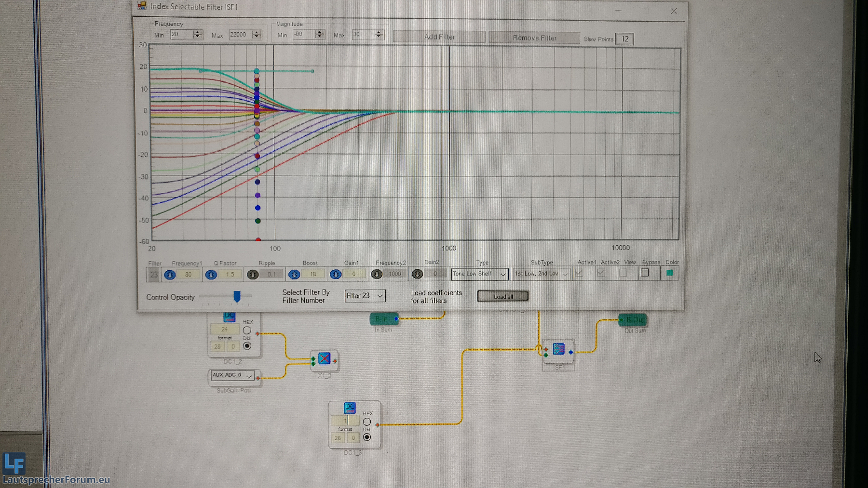
Task: Click the Frequency1 adjust knob icon
Action: tap(169, 275)
